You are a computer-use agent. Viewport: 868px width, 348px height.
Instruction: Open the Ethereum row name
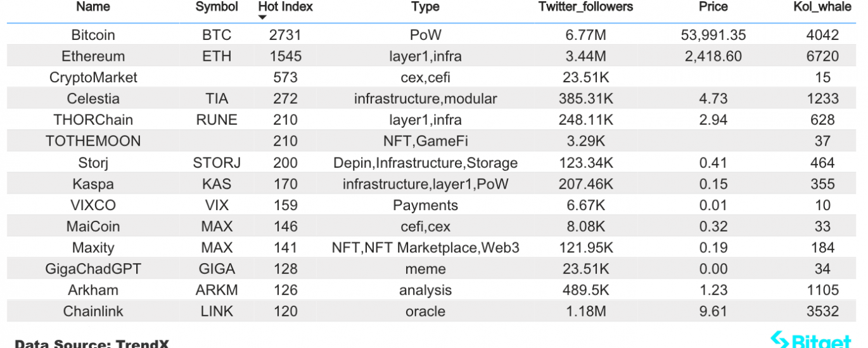93,56
